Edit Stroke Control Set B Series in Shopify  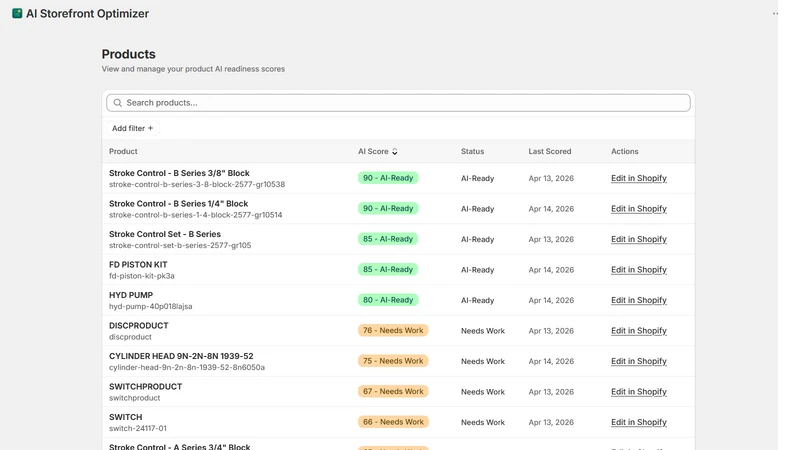click(x=639, y=239)
